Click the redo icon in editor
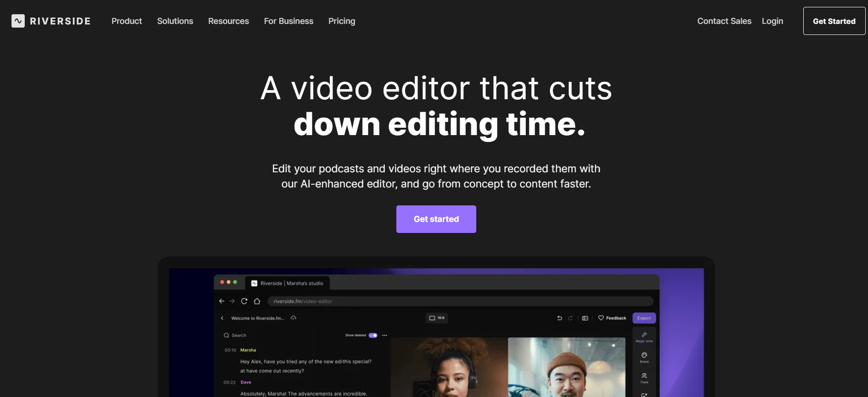Image resolution: width=868 pixels, height=397 pixels. tap(570, 318)
